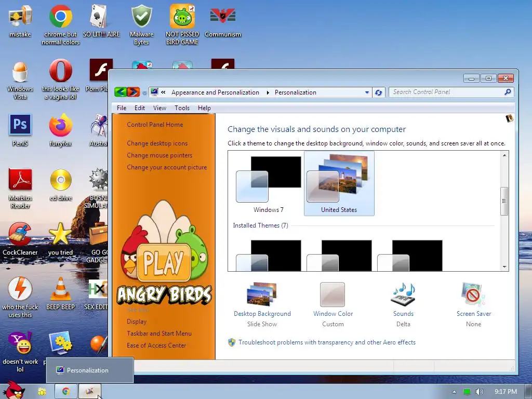Open the Malware Bytes desktop icon
Viewport: 532px width, 399px height.
pos(141,24)
